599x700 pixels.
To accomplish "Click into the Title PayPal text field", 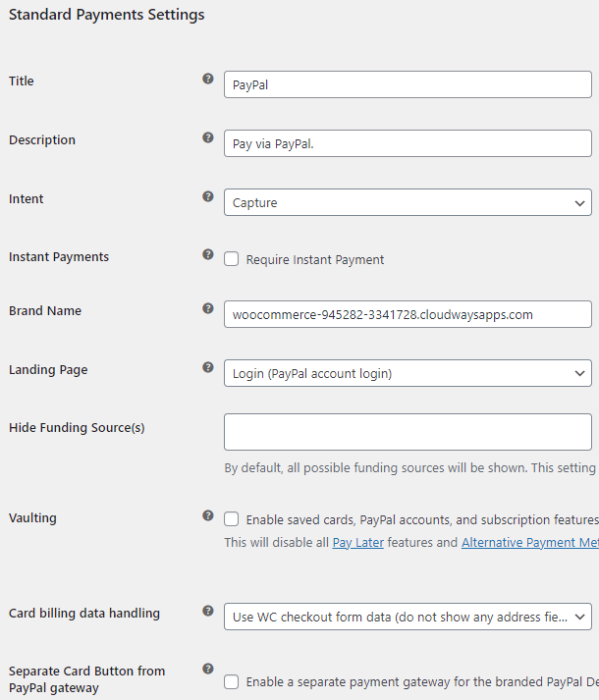I will coord(408,84).
